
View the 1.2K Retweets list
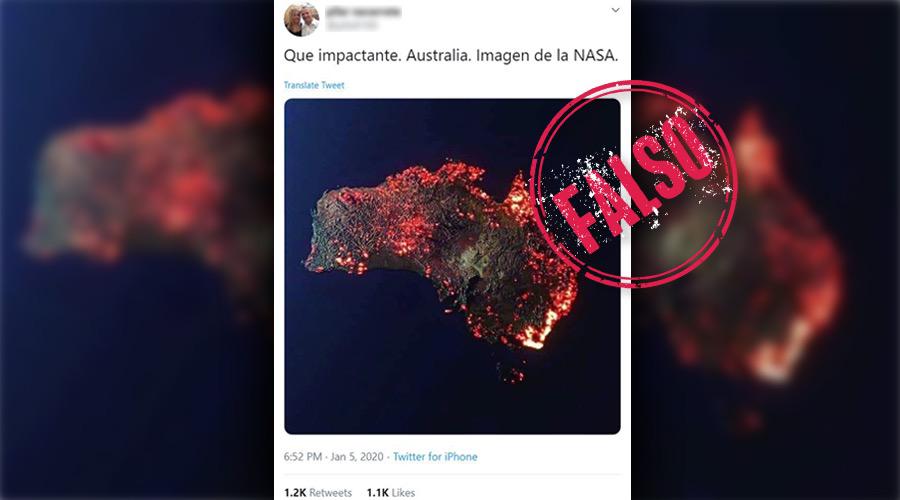tap(318, 493)
